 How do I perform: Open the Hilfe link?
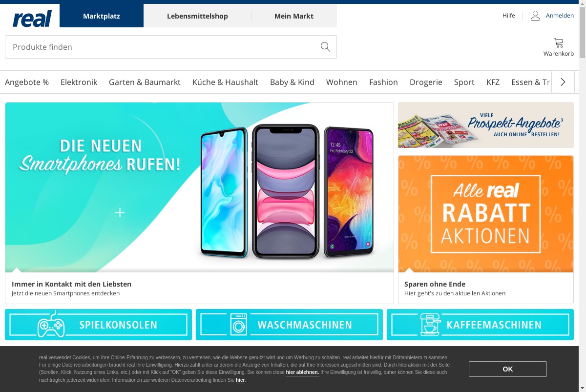[x=508, y=16]
